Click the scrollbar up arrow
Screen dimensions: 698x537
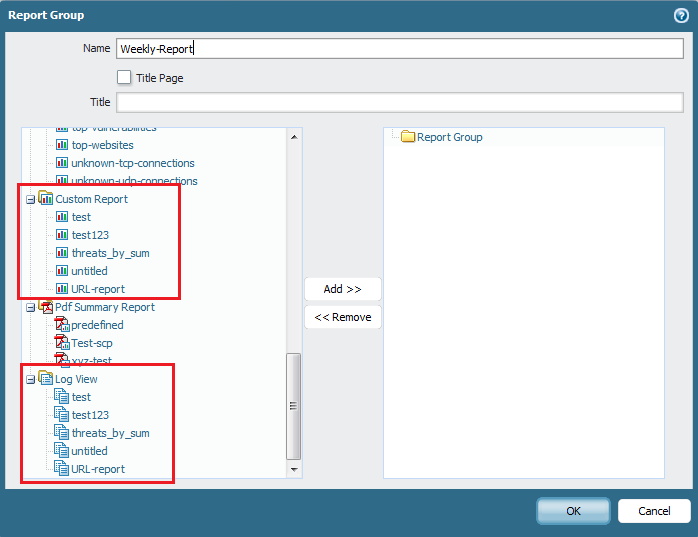(294, 137)
